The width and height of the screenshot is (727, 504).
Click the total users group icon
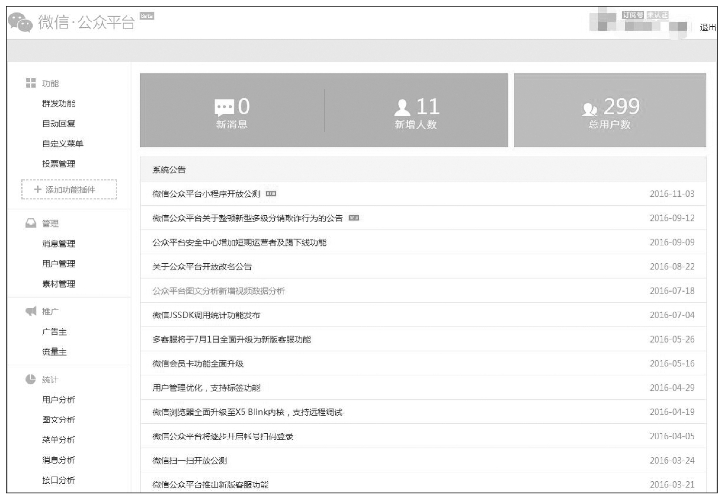[x=589, y=109]
